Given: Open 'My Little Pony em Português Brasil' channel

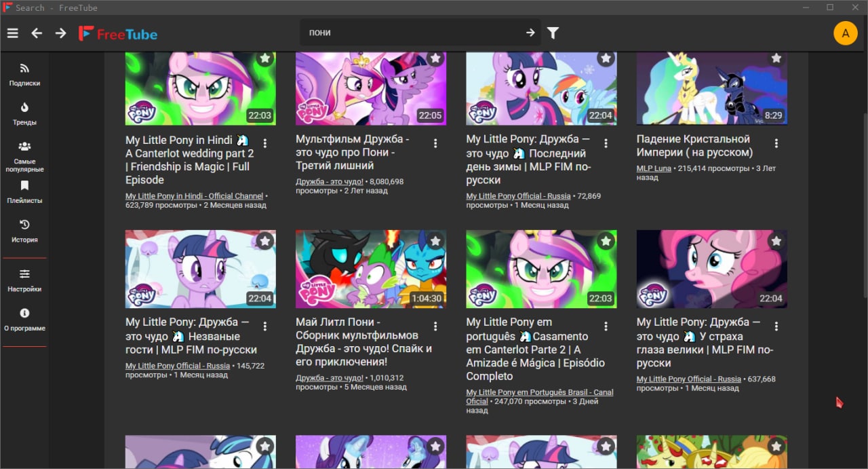Looking at the screenshot, I should (x=540, y=397).
